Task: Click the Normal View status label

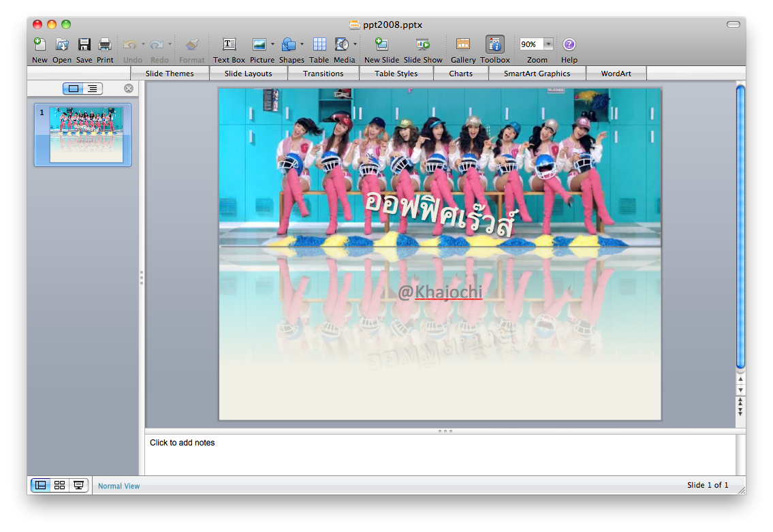Action: click(x=119, y=486)
